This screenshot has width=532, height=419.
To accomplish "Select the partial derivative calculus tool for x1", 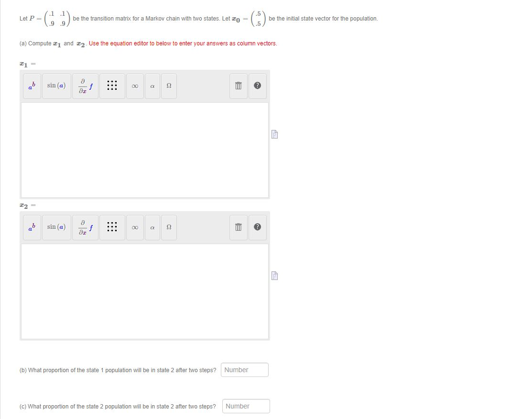I will (85, 86).
